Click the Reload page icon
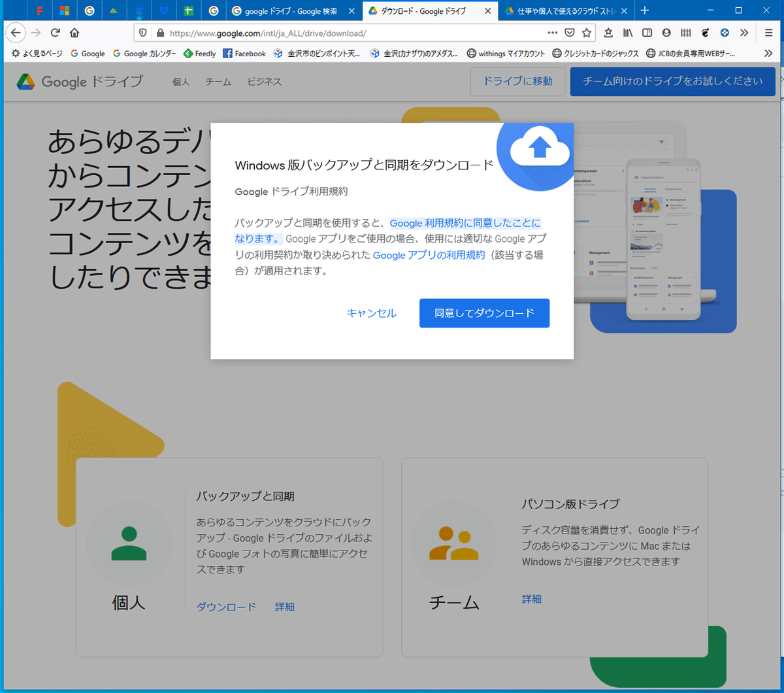Screen dimensions: 784x693 (55, 32)
